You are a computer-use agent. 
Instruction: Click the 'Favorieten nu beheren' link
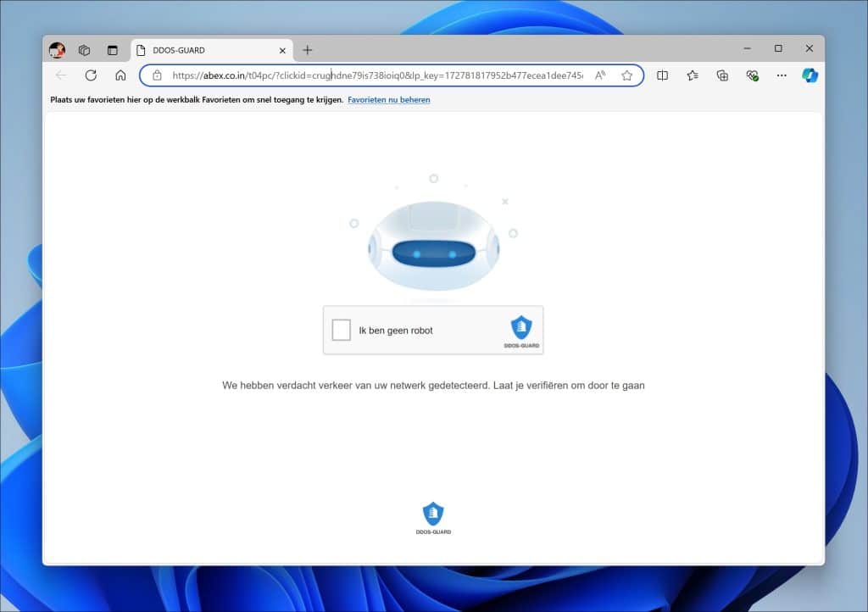click(x=388, y=100)
